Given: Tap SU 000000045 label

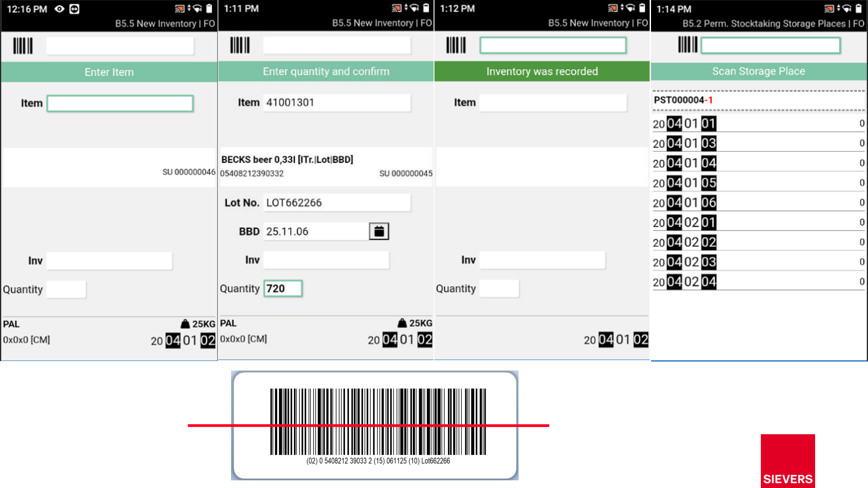Looking at the screenshot, I should pyautogui.click(x=406, y=174).
